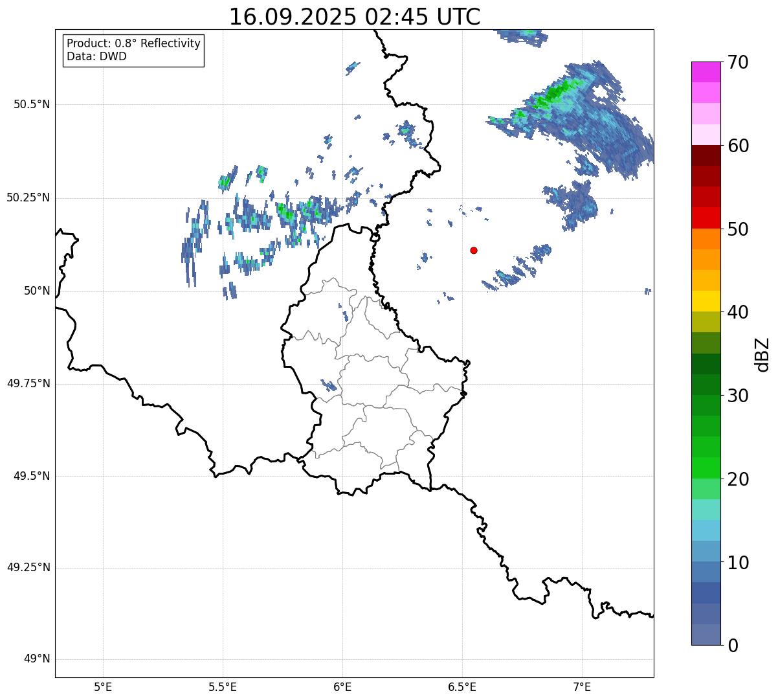Click the colorbar tick label 60
The height and width of the screenshot is (700, 778).
pyautogui.click(x=738, y=146)
